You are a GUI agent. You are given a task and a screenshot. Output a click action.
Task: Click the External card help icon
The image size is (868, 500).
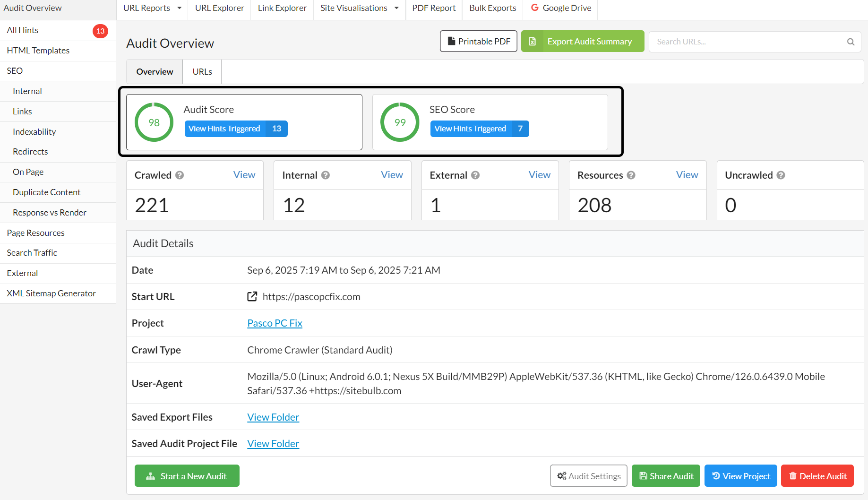pyautogui.click(x=475, y=175)
